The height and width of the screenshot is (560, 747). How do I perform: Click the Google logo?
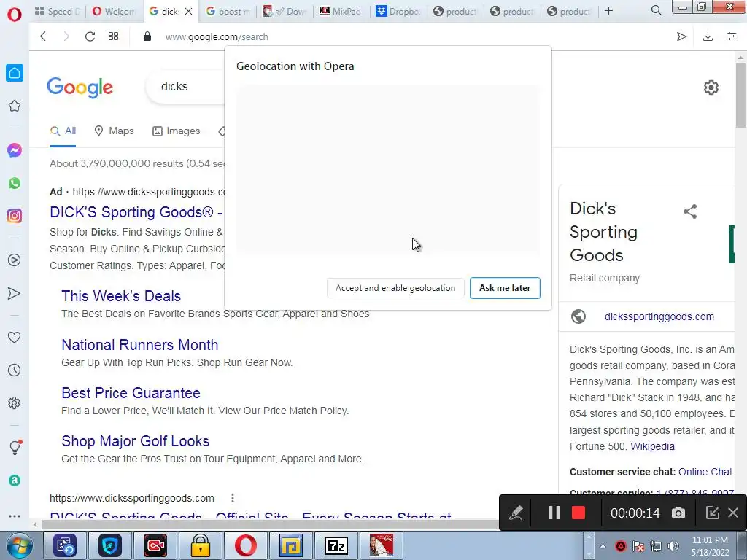[x=80, y=87]
